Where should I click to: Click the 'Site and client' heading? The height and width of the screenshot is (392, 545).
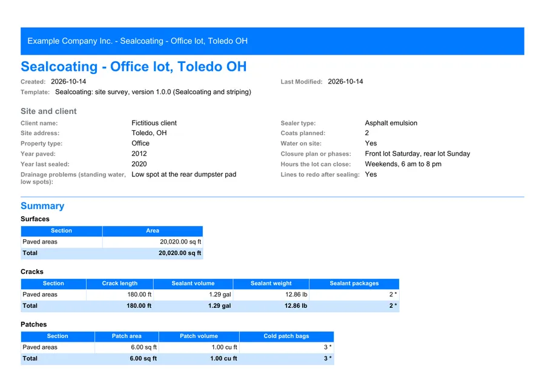[48, 111]
